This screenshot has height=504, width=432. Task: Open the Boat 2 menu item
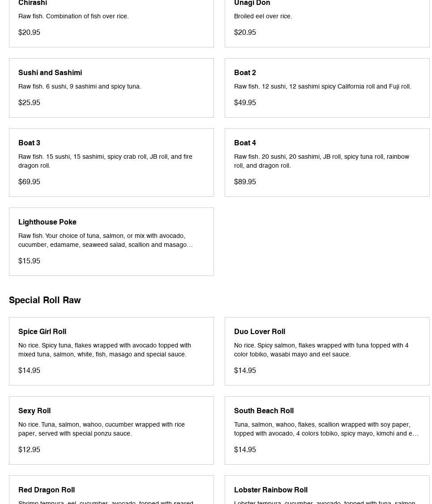click(x=327, y=88)
